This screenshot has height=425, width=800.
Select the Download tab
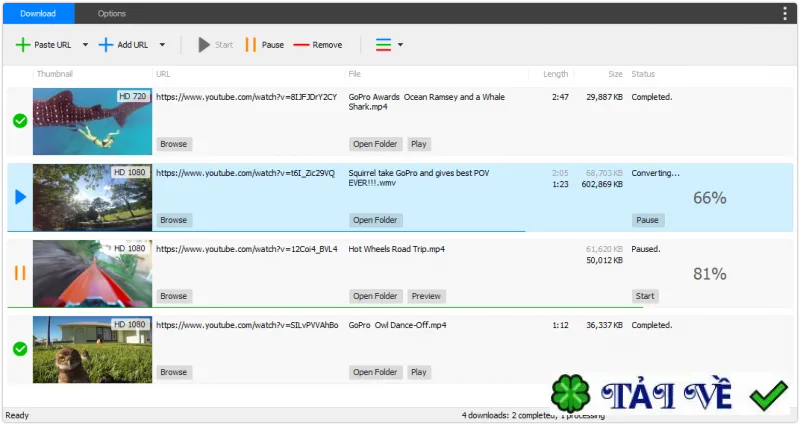[x=38, y=14]
